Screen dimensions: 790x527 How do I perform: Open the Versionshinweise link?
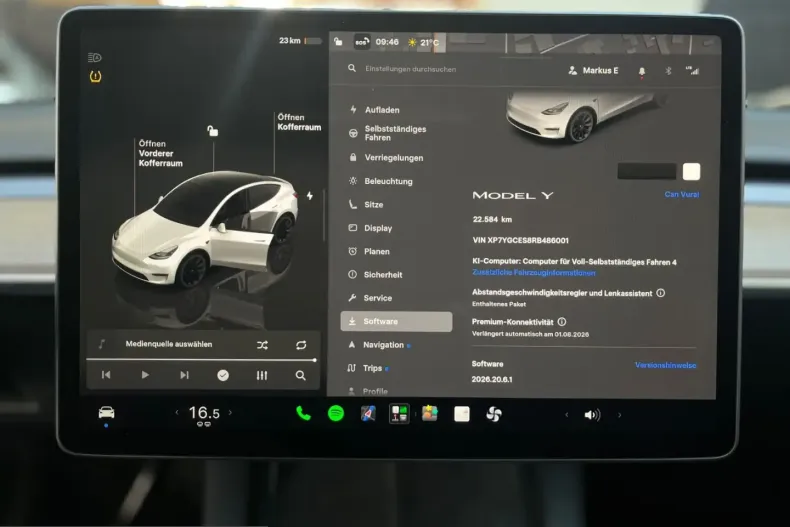(666, 365)
